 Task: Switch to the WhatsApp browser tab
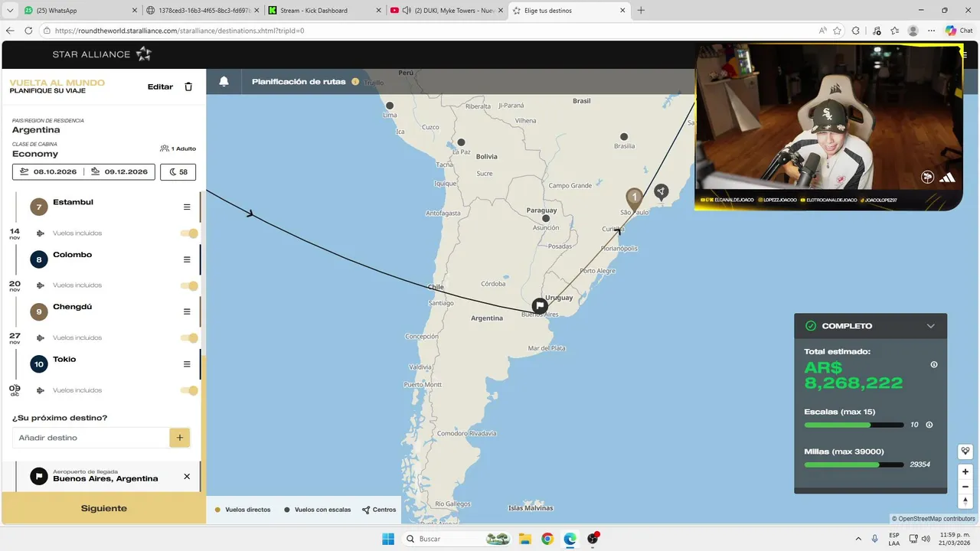tap(80, 11)
